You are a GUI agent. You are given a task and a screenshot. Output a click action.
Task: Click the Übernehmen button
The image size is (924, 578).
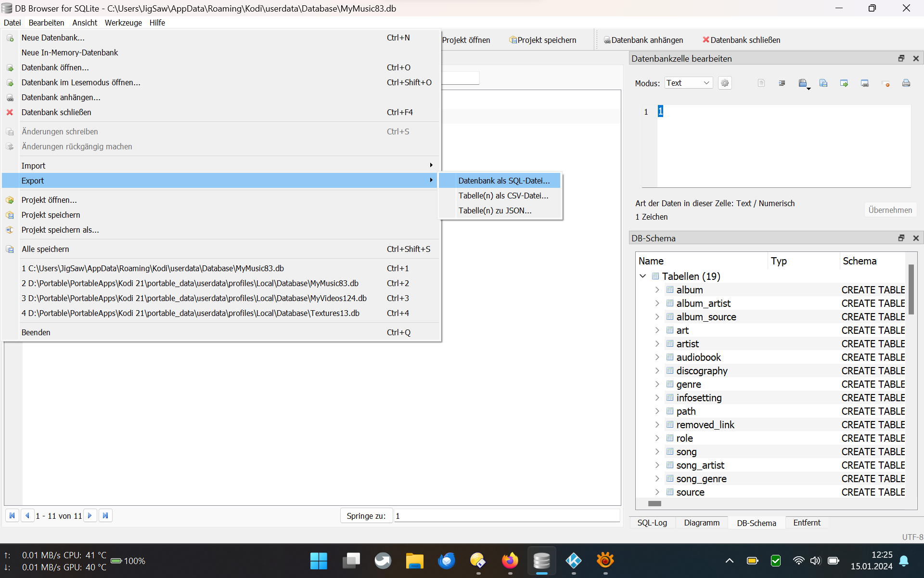click(x=890, y=210)
